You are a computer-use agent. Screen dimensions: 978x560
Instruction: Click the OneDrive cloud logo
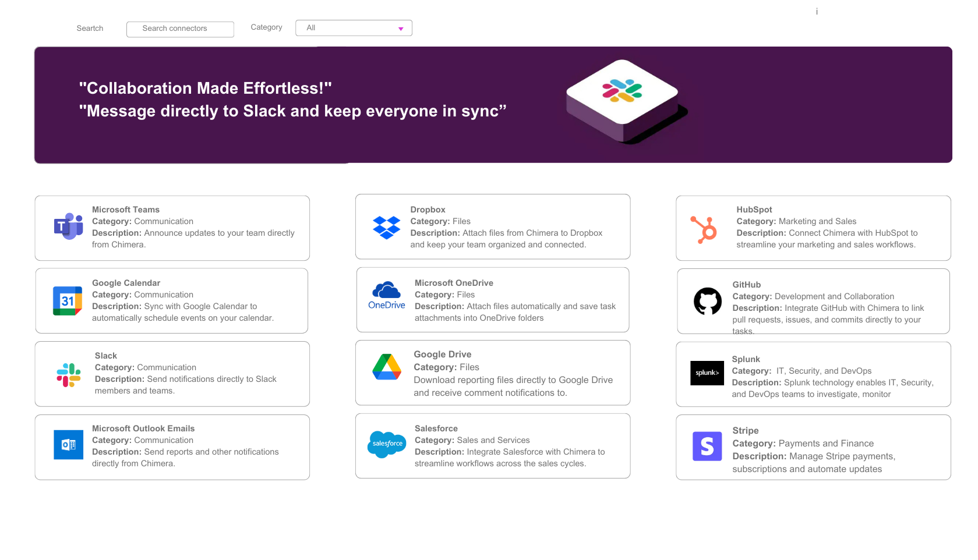(387, 296)
